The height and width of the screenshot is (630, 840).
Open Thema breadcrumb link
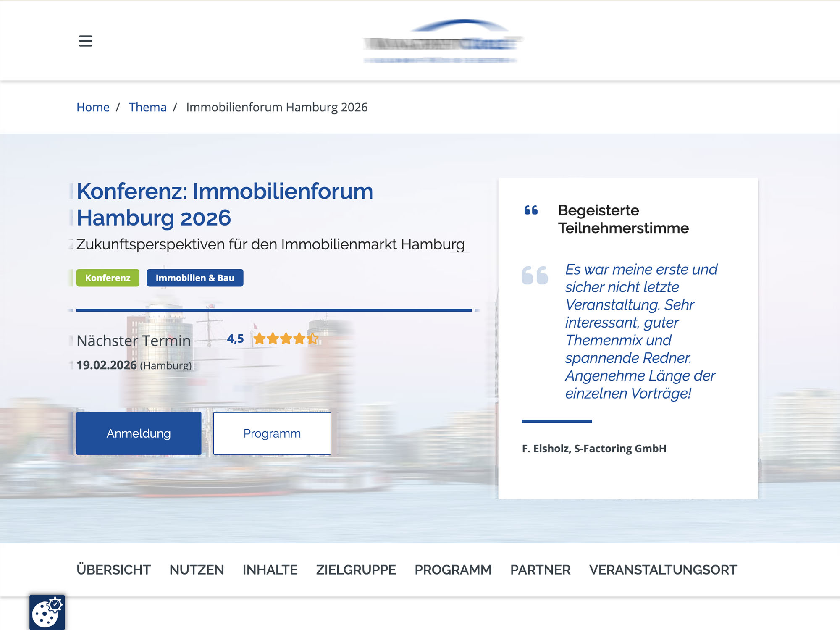pos(147,107)
